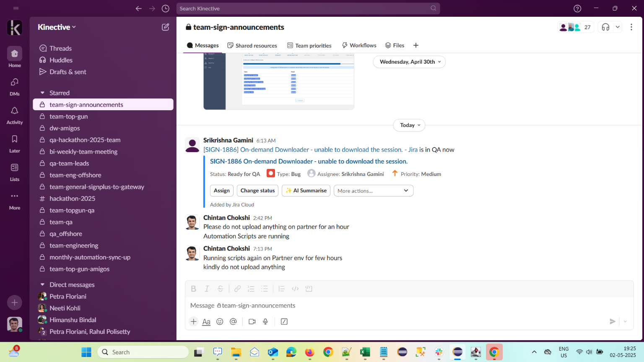Go back in navigation history
644x362 pixels.
139,8
